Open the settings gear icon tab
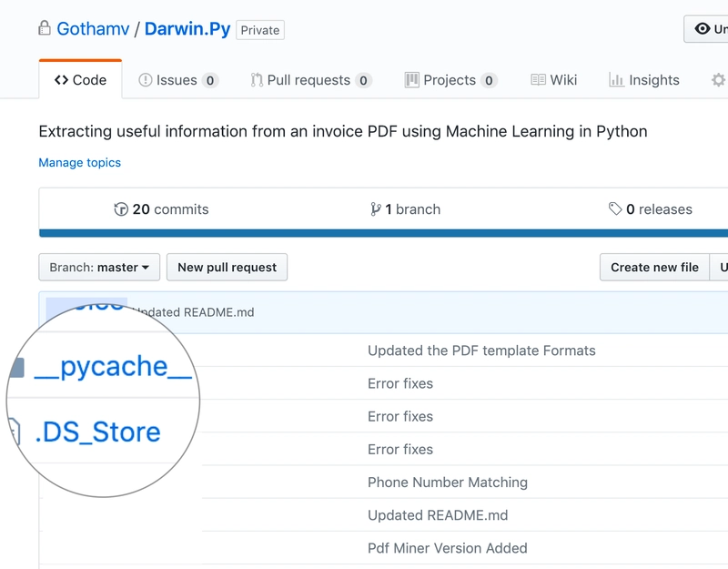Image resolution: width=728 pixels, height=569 pixels. point(718,80)
